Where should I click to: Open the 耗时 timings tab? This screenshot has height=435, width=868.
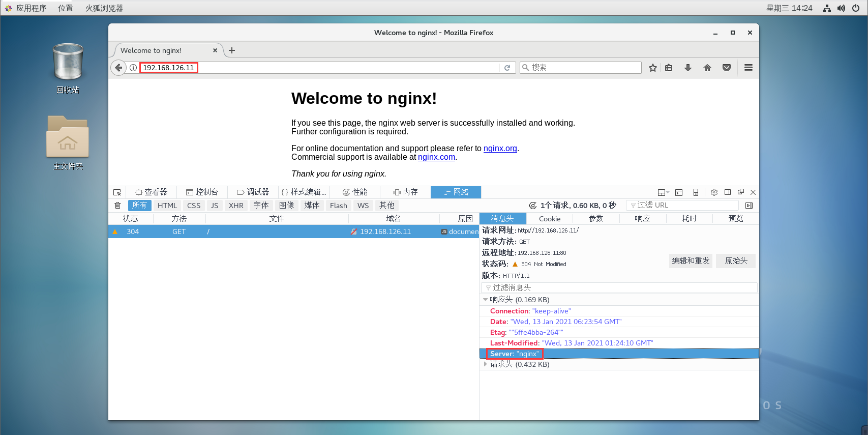(690, 219)
